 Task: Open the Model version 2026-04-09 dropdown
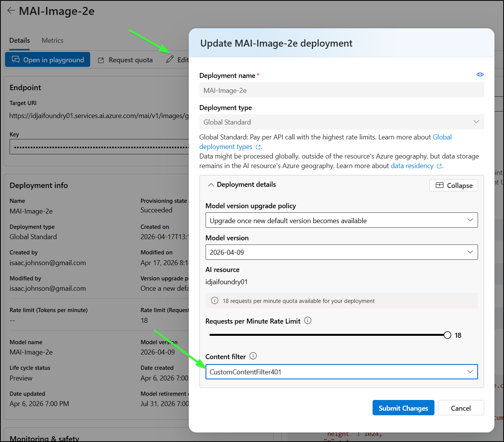click(341, 252)
